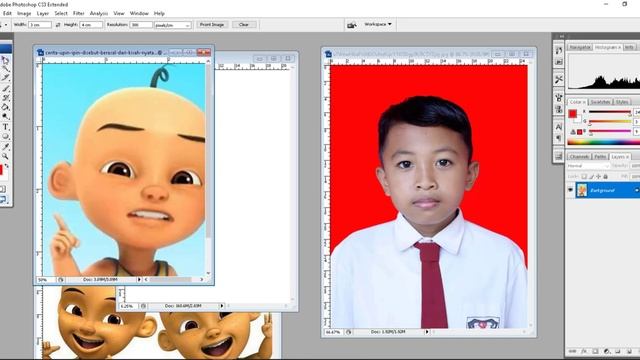
Task: Select the Move tool
Action: point(5,60)
